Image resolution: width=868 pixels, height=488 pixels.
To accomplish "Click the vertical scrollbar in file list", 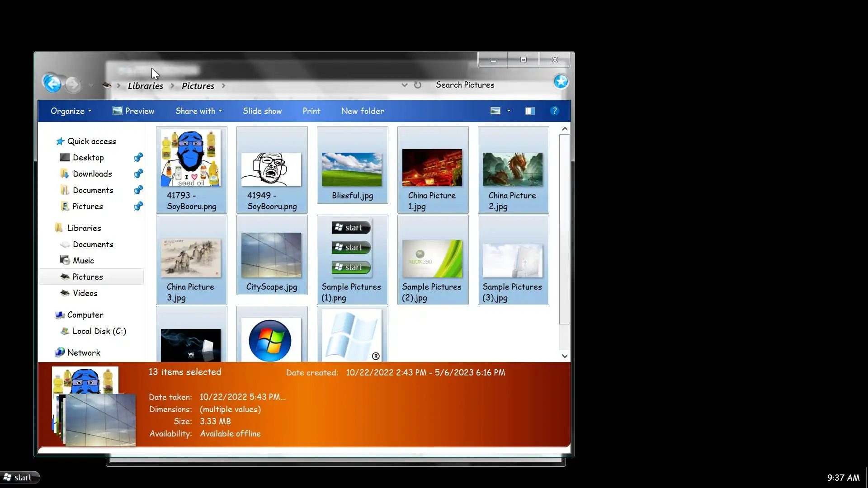I will point(564,229).
